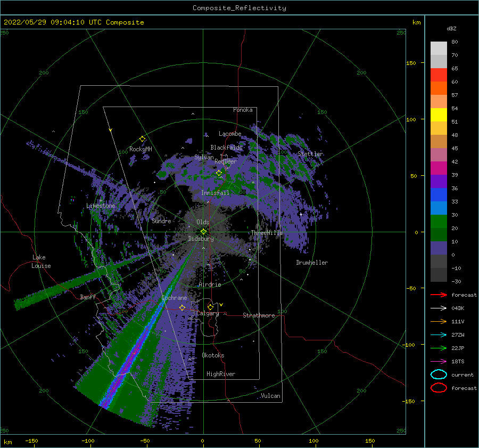Click the Banff town label
The height and width of the screenshot is (448, 479).
[88, 297]
